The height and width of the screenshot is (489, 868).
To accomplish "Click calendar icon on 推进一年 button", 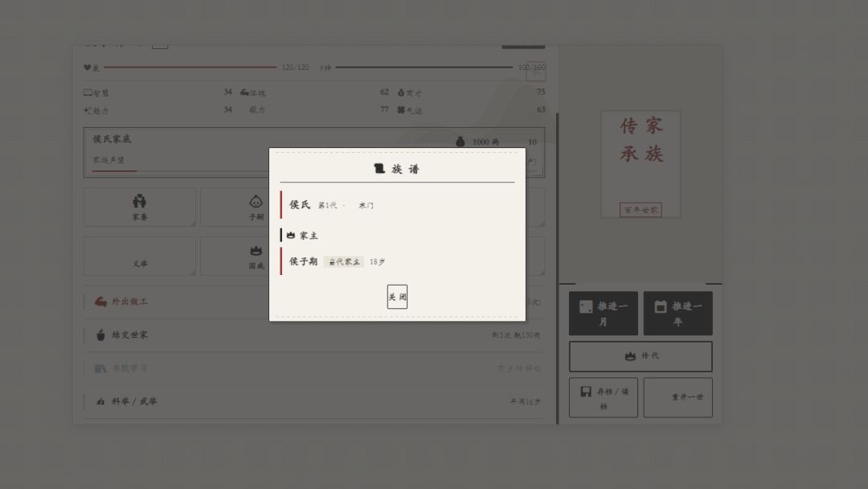I will 661,306.
